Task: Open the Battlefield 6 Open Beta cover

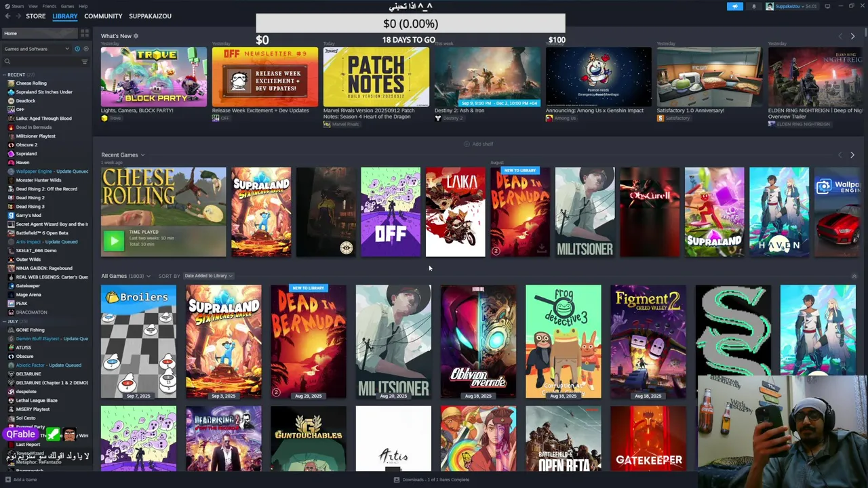Action: tap(563, 439)
